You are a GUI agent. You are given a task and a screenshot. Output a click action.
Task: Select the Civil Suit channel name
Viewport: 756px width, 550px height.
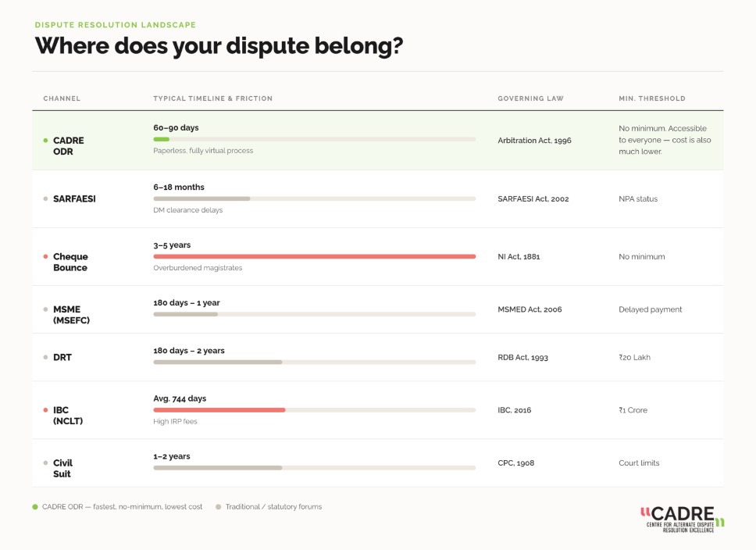tap(62, 469)
